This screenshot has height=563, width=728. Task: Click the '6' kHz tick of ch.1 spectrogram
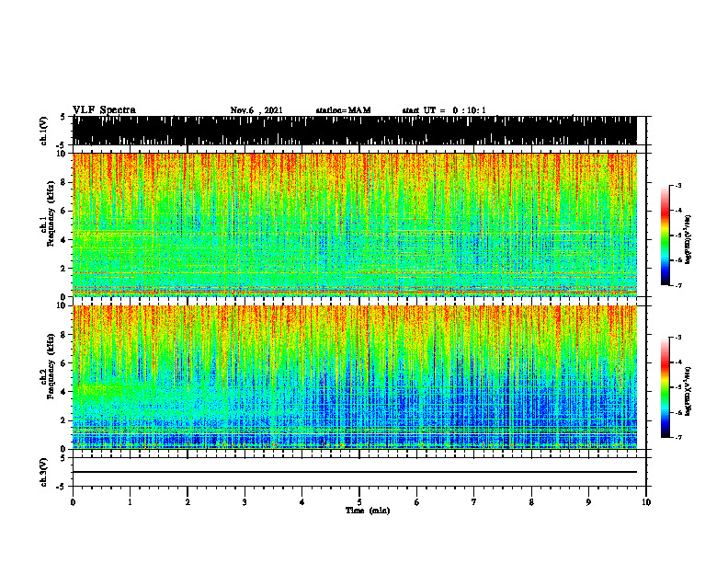[x=64, y=211]
